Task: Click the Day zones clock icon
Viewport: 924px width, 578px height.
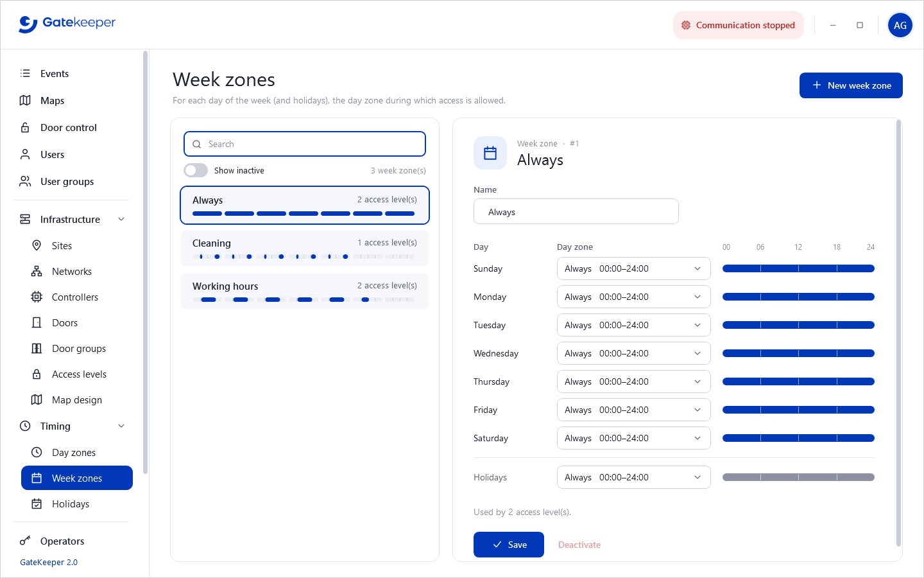Action: (37, 452)
